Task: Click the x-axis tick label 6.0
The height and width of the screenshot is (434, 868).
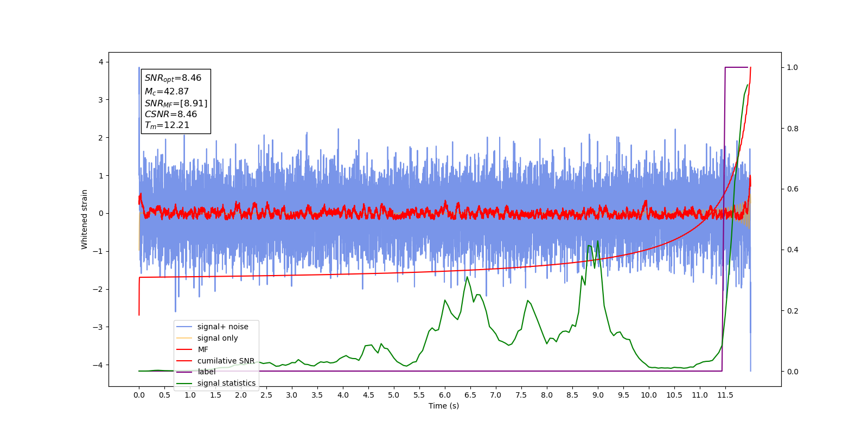Action: (445, 395)
